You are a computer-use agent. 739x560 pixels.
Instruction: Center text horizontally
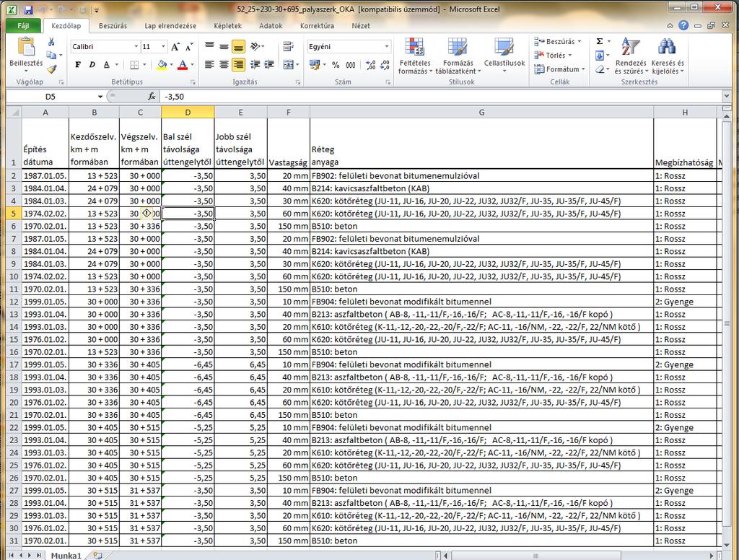(x=224, y=64)
